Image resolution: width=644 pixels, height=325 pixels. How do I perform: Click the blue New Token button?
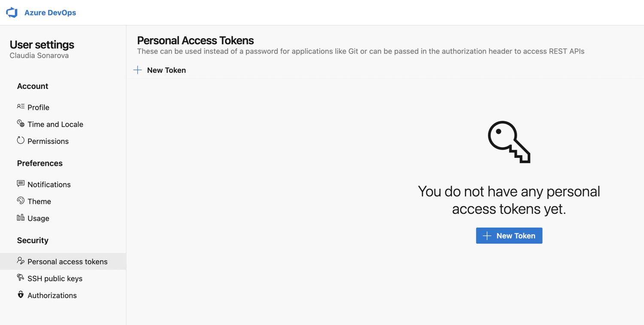(x=509, y=235)
